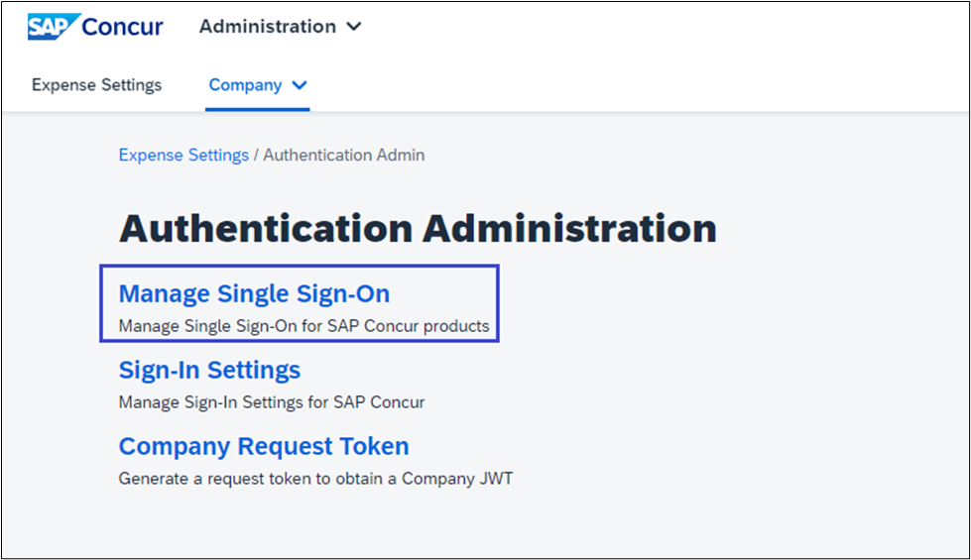This screenshot has width=971, height=560.
Task: Expand the chevron next to Administration
Action: pyautogui.click(x=354, y=28)
